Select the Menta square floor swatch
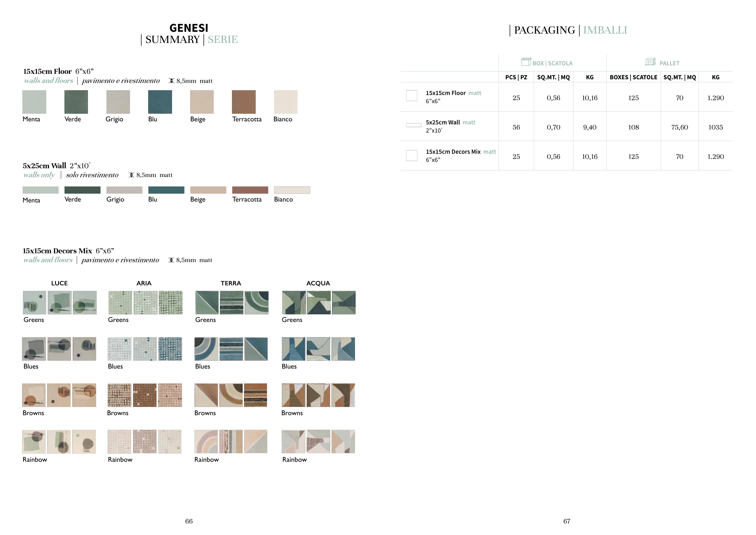Image resolution: width=756 pixels, height=535 pixels. [34, 102]
